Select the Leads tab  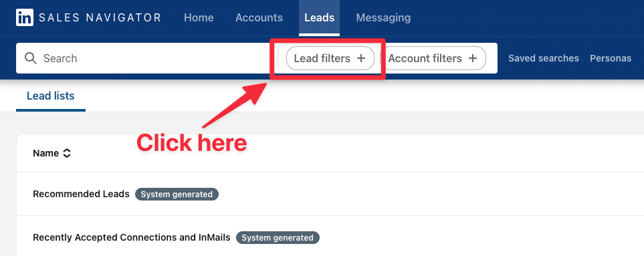(x=319, y=17)
